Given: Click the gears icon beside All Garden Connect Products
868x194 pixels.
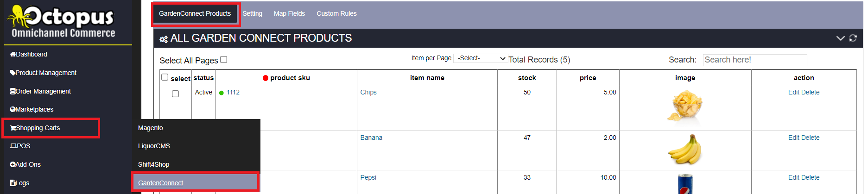Looking at the screenshot, I should [164, 39].
